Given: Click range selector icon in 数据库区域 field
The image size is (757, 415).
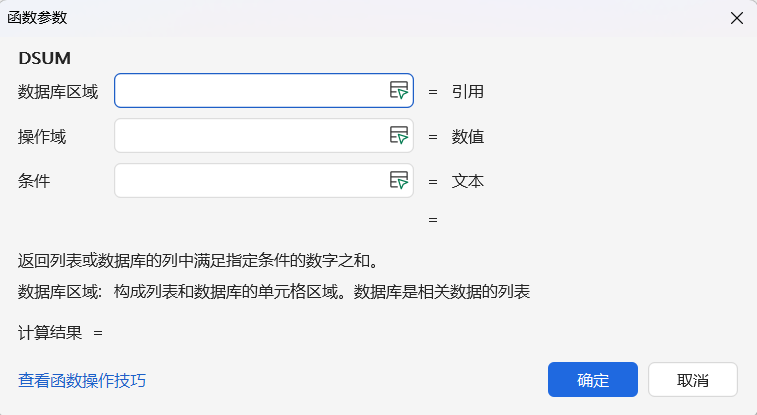Looking at the screenshot, I should coord(399,90).
